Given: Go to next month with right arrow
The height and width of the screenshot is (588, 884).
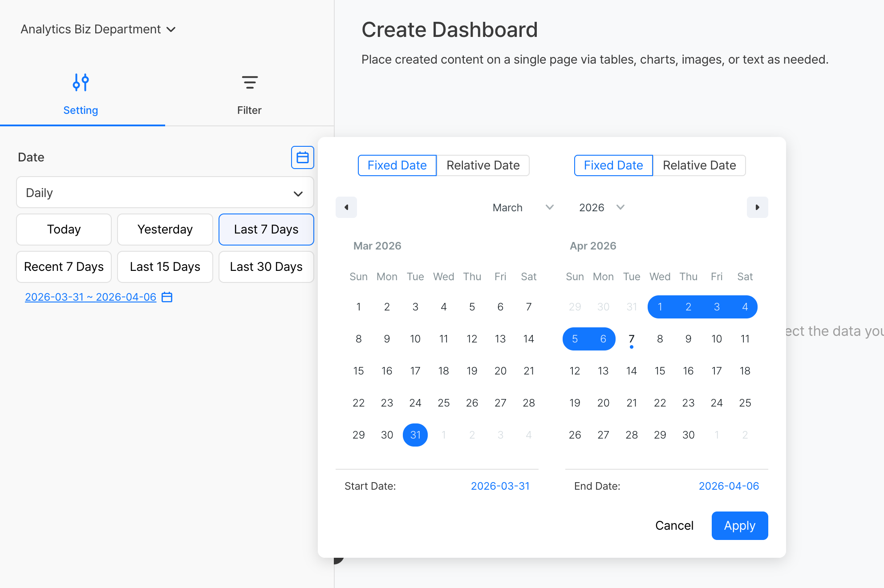Looking at the screenshot, I should coord(757,207).
